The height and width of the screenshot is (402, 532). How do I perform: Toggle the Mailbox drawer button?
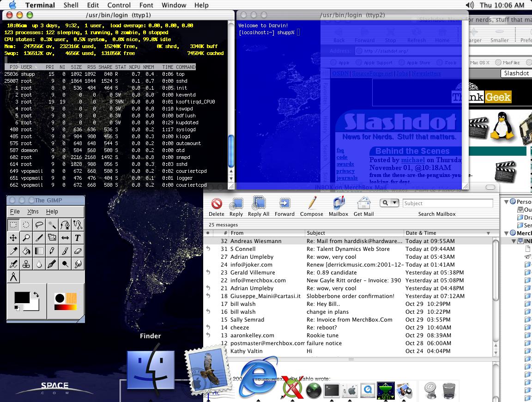338,203
